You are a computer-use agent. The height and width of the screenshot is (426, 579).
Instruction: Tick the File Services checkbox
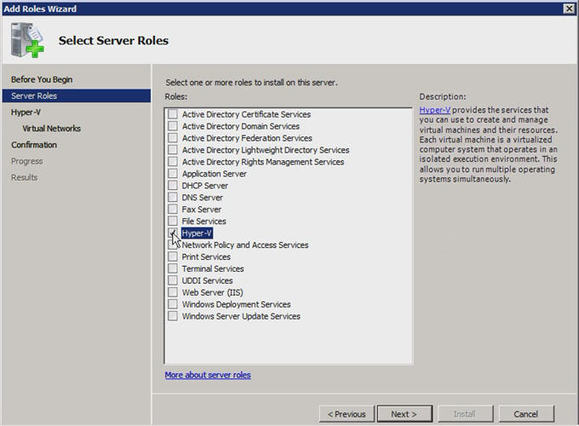click(172, 221)
